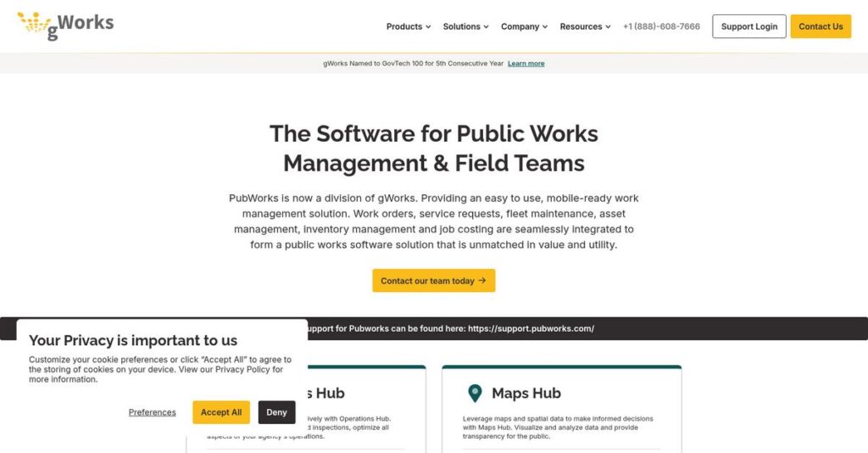This screenshot has width=868, height=453.
Task: Deny cookies
Action: point(276,412)
